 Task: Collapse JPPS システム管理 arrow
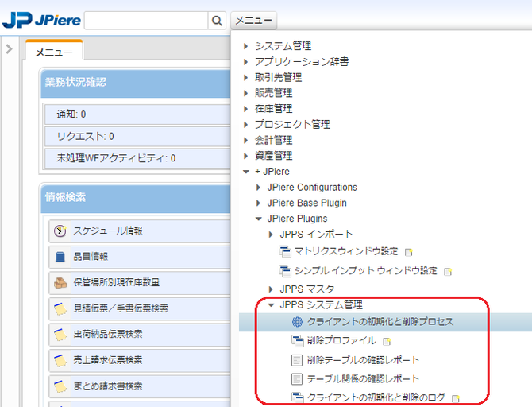click(271, 304)
